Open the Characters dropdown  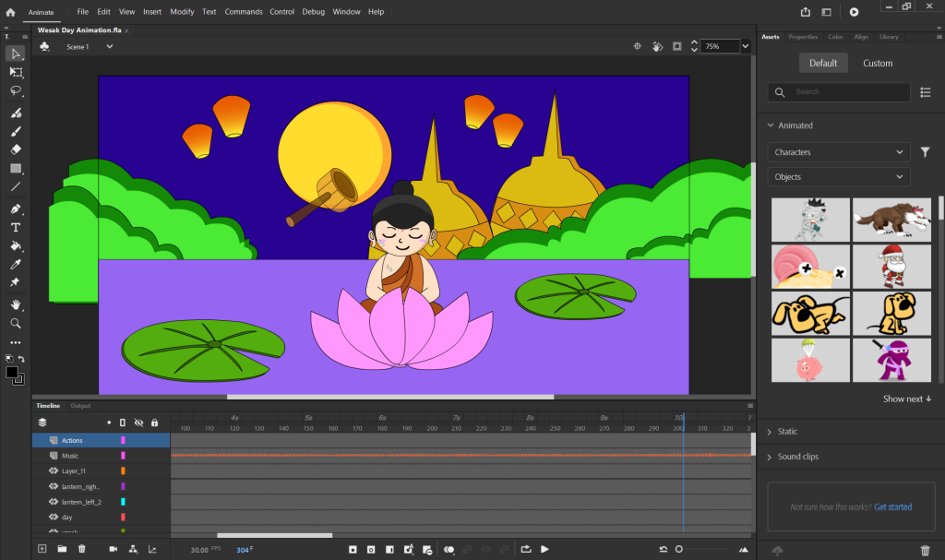[838, 152]
